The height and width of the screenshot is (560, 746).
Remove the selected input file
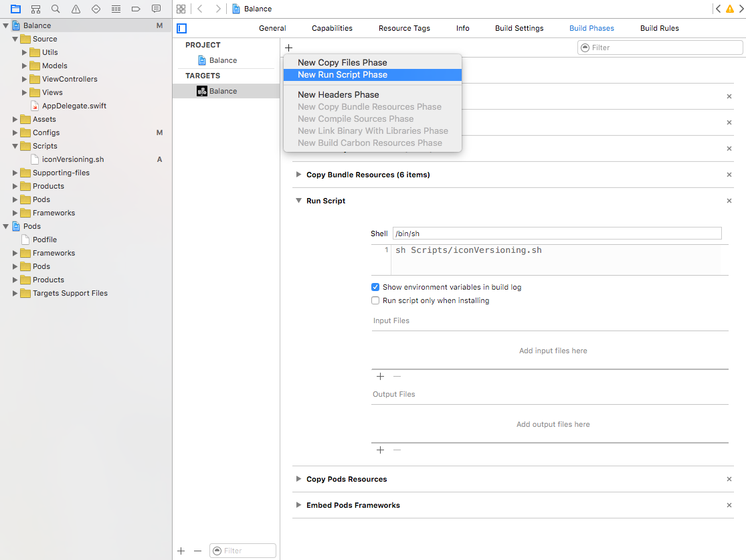[397, 377]
